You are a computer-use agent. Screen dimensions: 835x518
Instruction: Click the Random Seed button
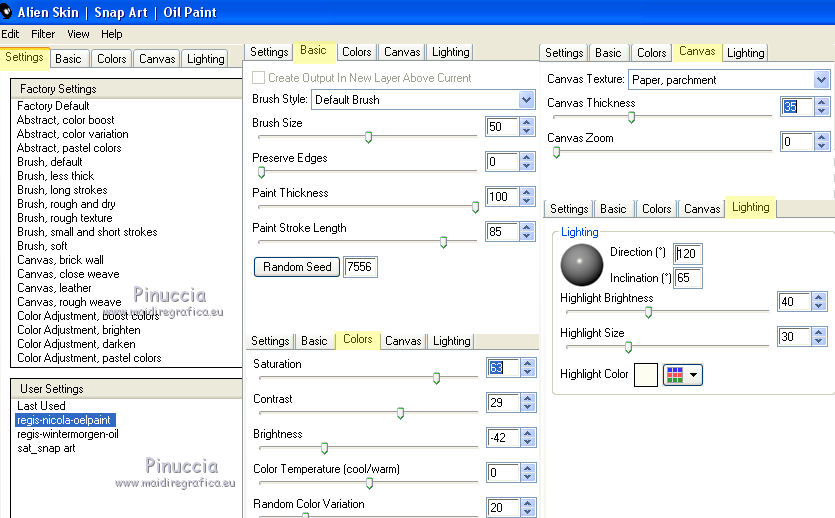[297, 267]
